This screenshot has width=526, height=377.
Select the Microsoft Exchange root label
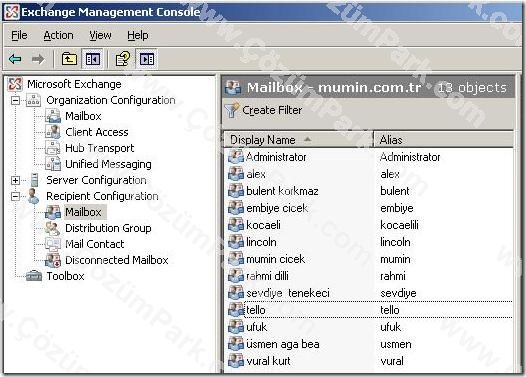point(74,84)
